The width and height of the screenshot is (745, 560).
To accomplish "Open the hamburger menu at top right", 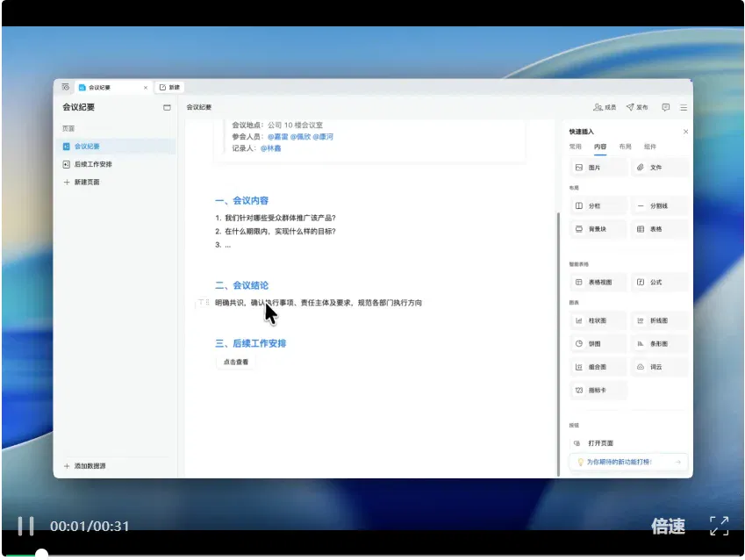I will pos(684,108).
